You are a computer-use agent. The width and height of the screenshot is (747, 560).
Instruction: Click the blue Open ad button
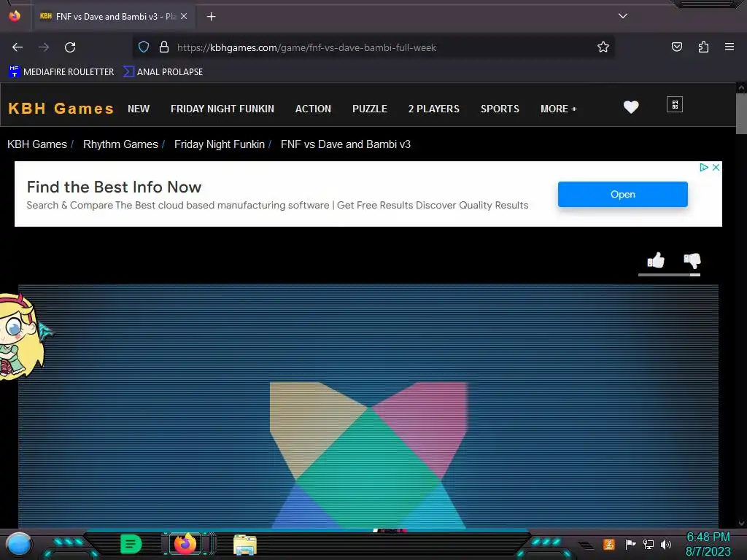(x=623, y=194)
